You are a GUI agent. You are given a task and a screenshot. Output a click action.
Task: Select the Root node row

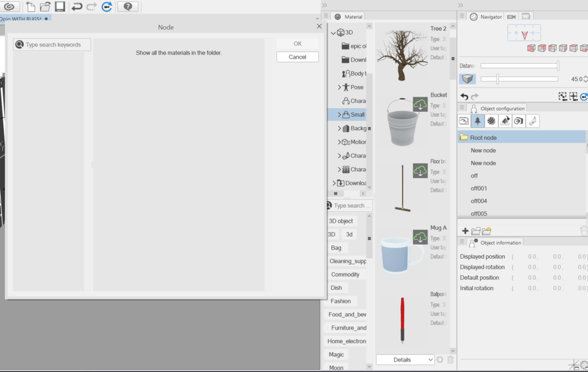click(522, 138)
